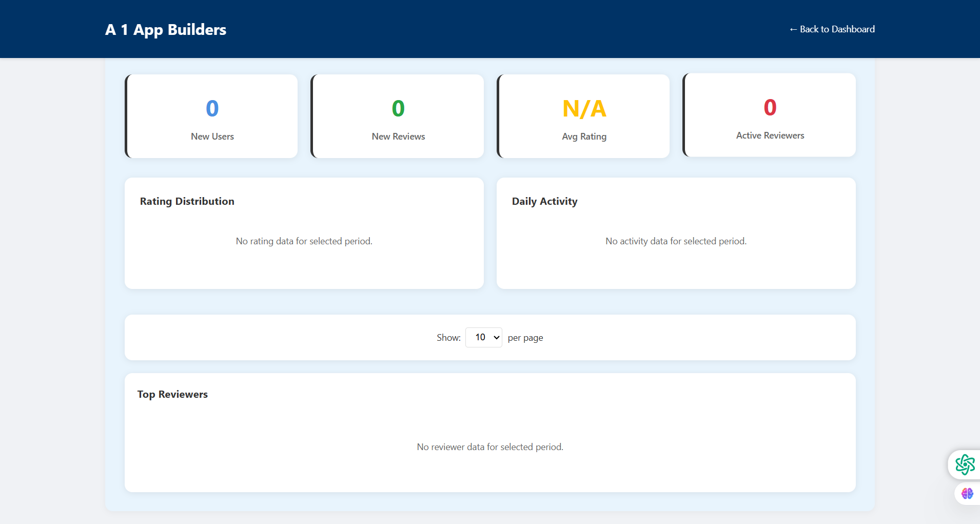Select the Rating Distribution heading
The height and width of the screenshot is (524, 980).
tap(187, 201)
